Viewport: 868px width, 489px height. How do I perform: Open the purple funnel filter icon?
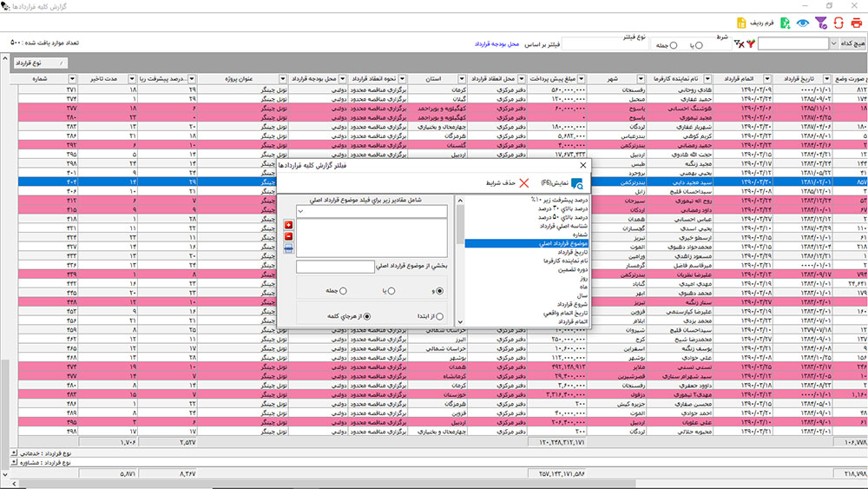pyautogui.click(x=821, y=23)
